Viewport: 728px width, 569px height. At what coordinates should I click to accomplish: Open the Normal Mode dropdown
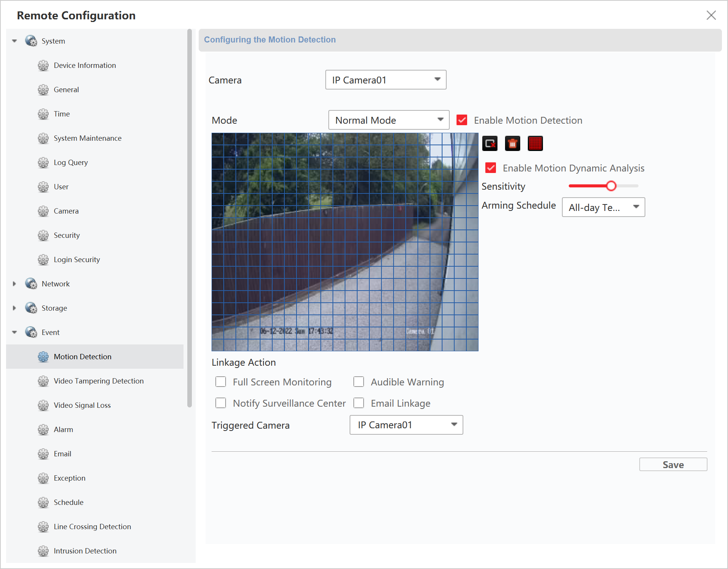[x=389, y=120]
